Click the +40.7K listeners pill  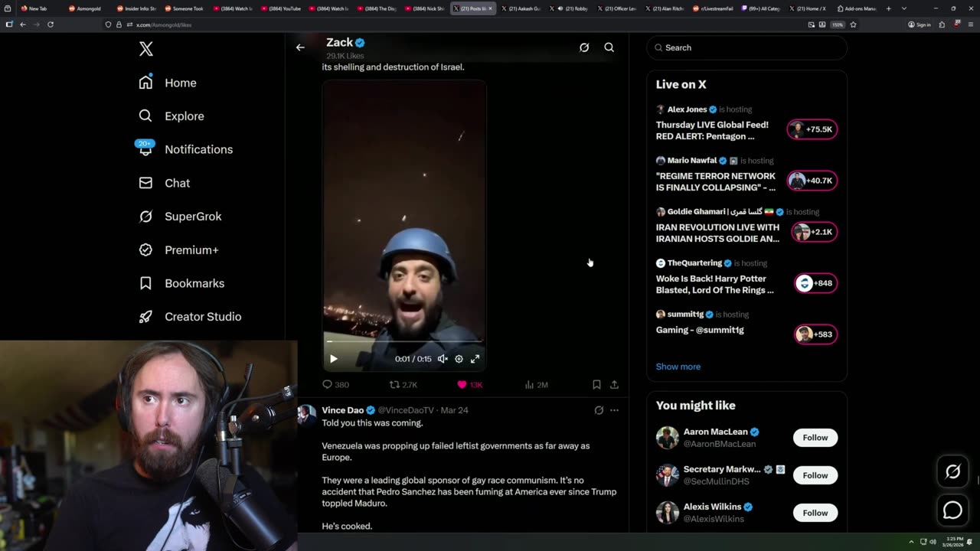point(812,181)
